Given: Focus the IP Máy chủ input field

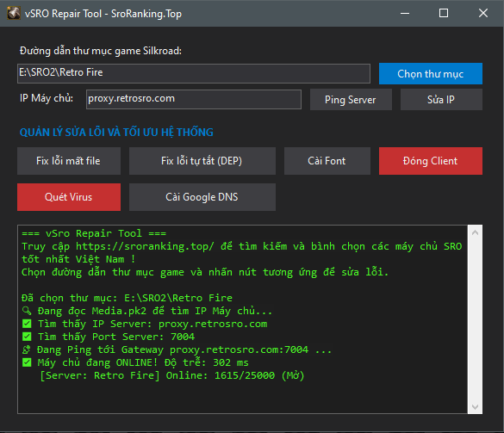Looking at the screenshot, I should 194,99.
